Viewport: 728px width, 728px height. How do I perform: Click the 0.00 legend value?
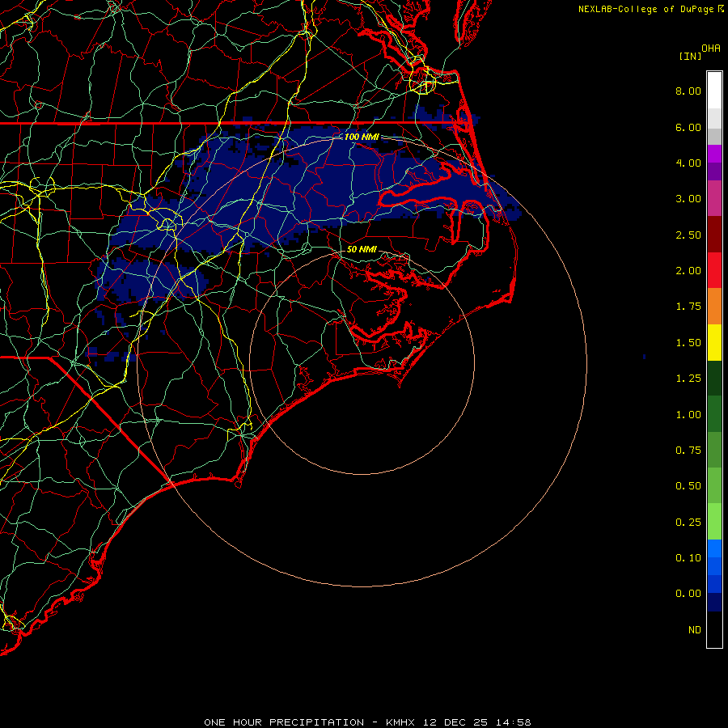click(688, 594)
